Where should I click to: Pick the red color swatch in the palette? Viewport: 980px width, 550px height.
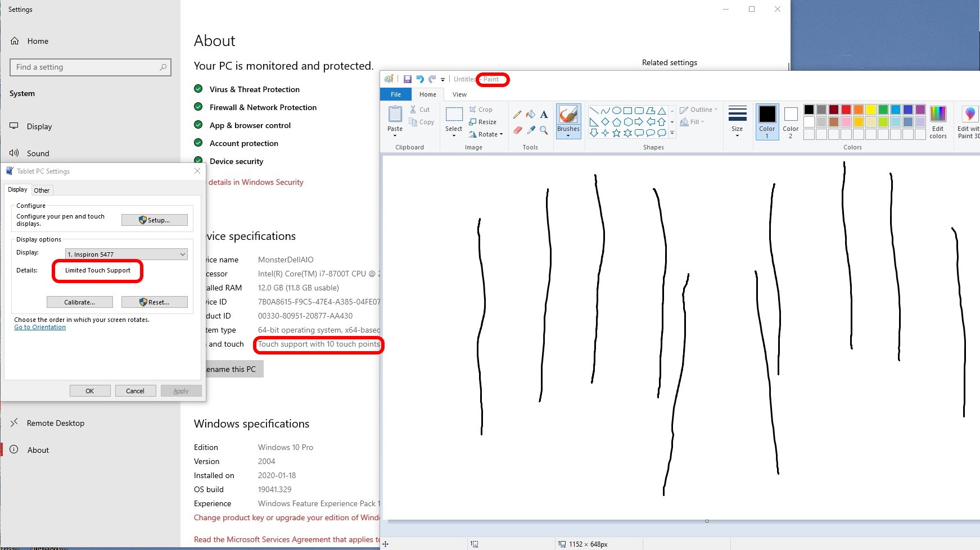pyautogui.click(x=846, y=110)
